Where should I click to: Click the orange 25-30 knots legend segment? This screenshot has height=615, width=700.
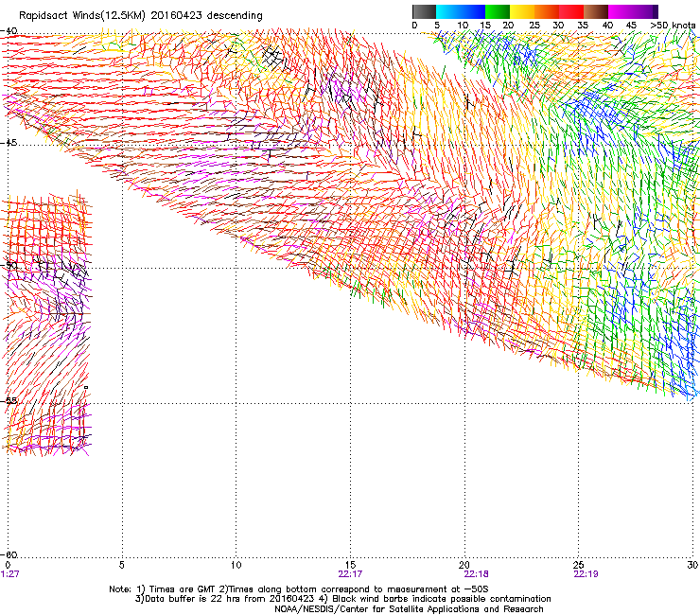pos(547,11)
